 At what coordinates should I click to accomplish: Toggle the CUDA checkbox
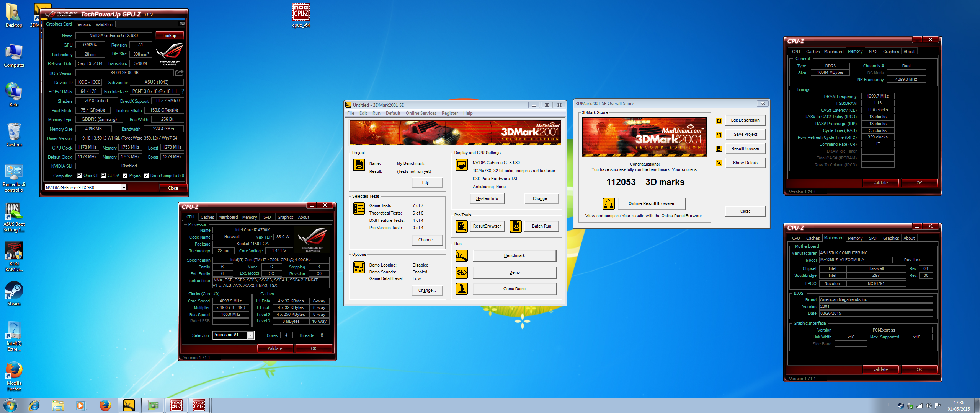tap(104, 176)
